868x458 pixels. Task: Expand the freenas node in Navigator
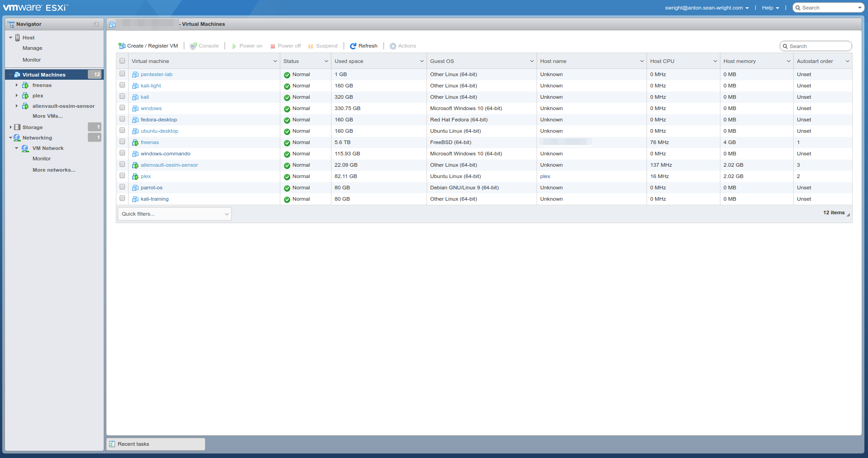[x=17, y=85]
